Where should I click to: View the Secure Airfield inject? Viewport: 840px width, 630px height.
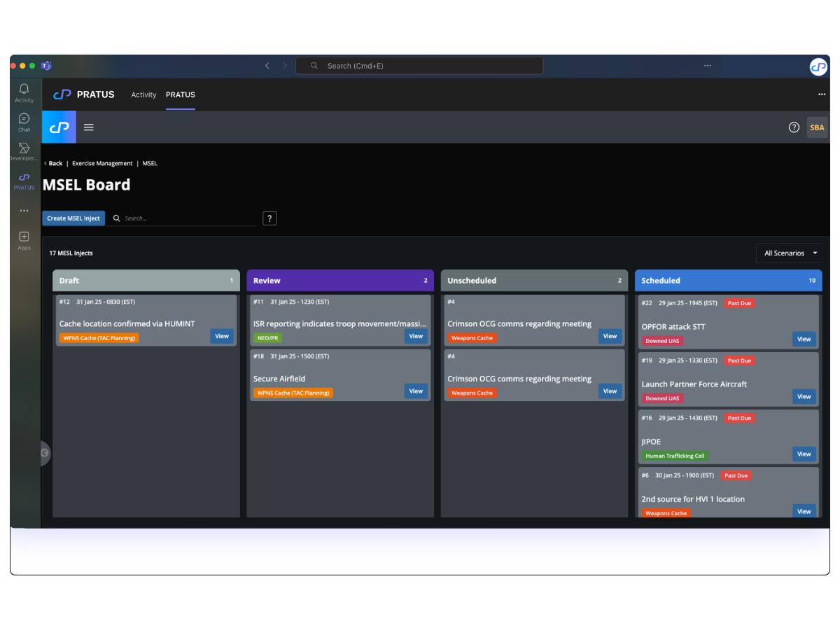click(x=416, y=391)
